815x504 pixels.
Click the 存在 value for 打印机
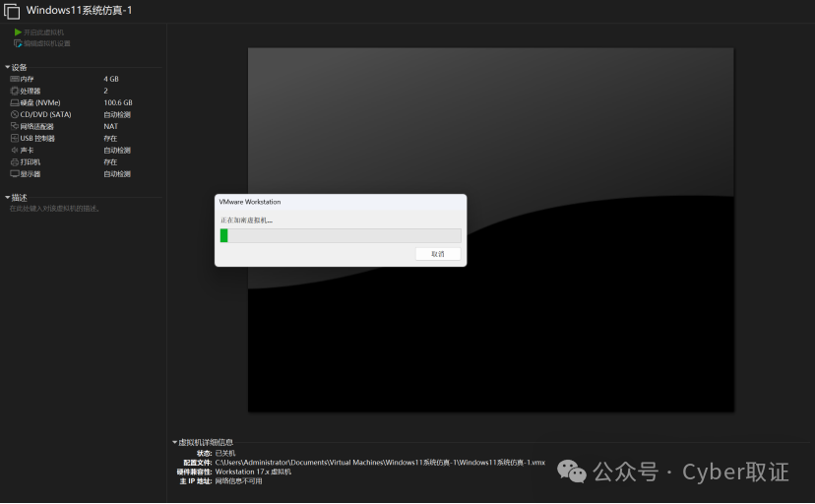[x=110, y=162]
